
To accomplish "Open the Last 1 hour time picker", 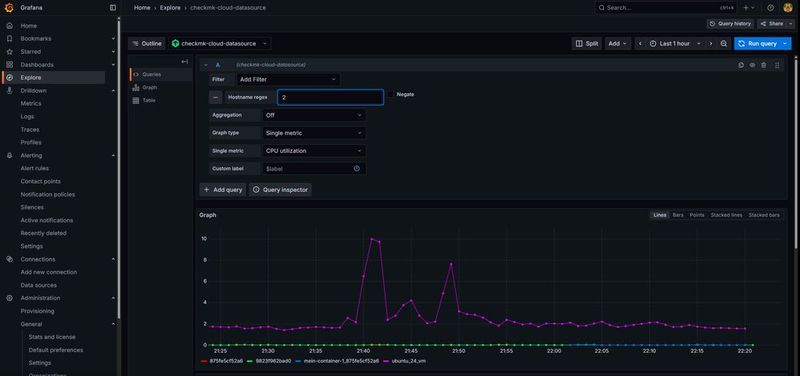I will pyautogui.click(x=675, y=44).
